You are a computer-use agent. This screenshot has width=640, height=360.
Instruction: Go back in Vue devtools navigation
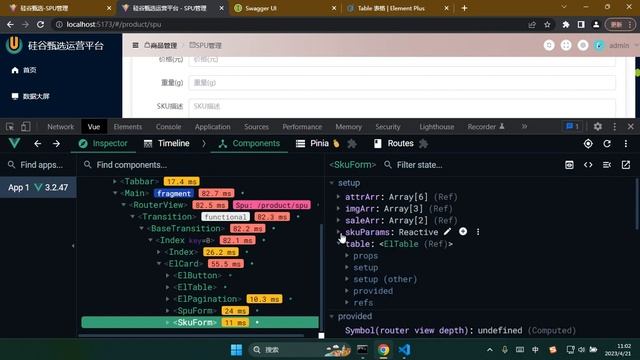38,144
